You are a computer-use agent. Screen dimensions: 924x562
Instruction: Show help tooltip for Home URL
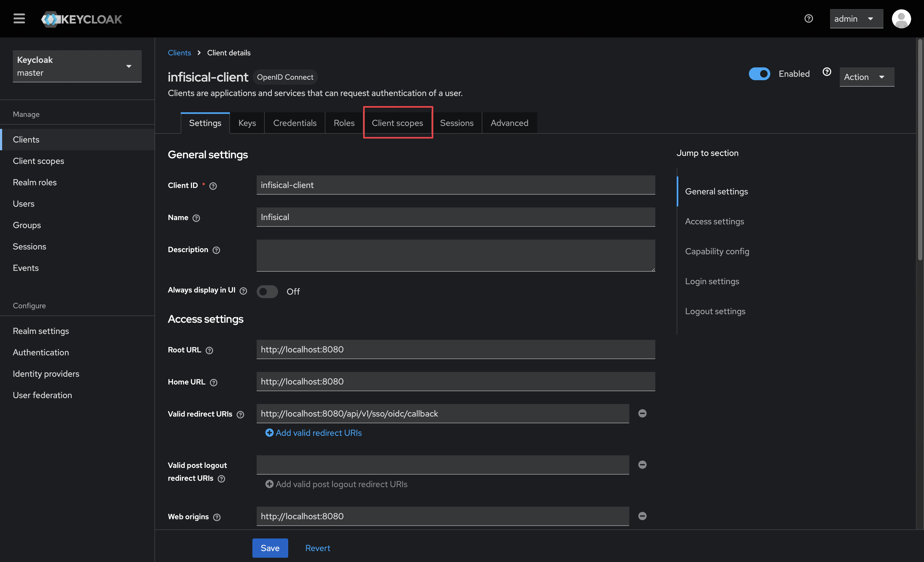[213, 382]
